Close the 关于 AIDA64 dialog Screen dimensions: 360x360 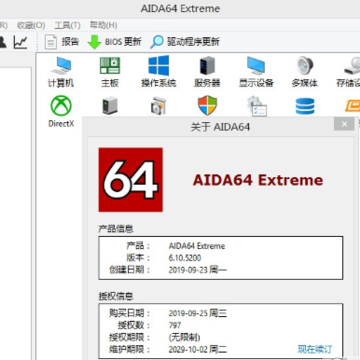[344, 124]
